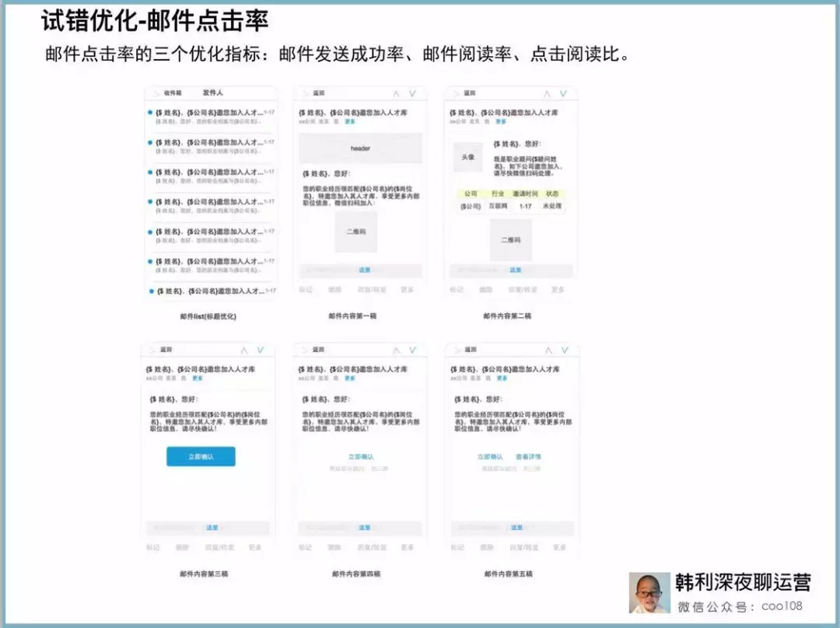Tap 删除 in 邮件内容第五稿 bottom toolbar
This screenshot has width=840, height=628.
[487, 548]
